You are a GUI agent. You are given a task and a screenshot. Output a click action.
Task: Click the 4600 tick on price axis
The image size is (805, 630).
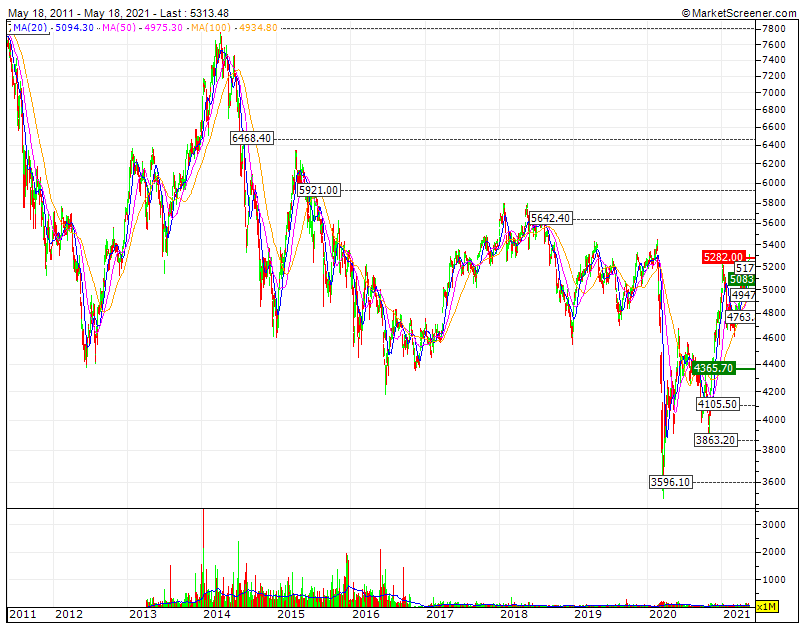point(774,338)
